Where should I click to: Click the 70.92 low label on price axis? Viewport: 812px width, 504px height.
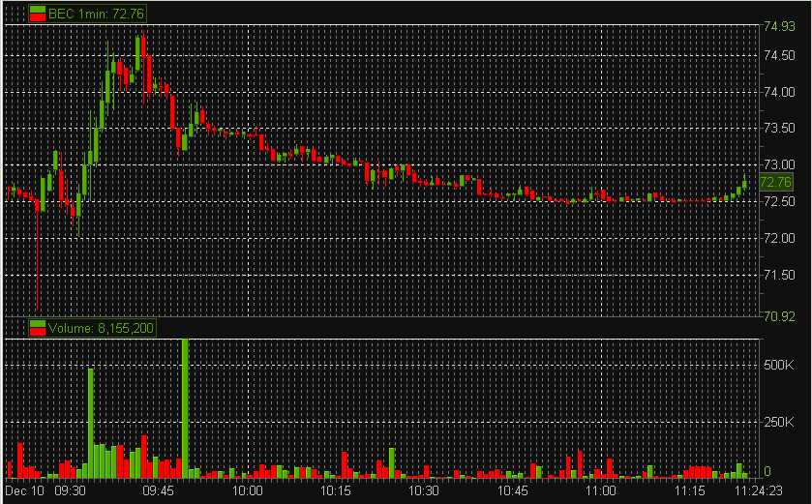(779, 316)
